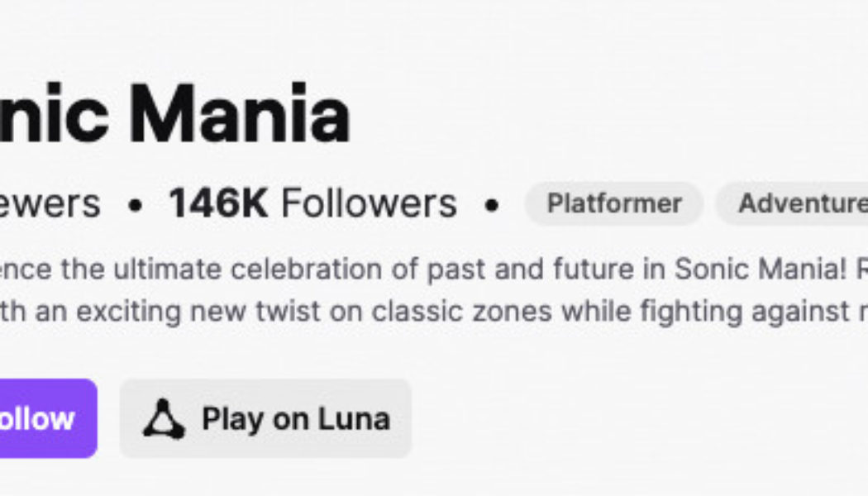Select the Sonic Mania page title
This screenshot has height=496, width=868.
coord(174,112)
